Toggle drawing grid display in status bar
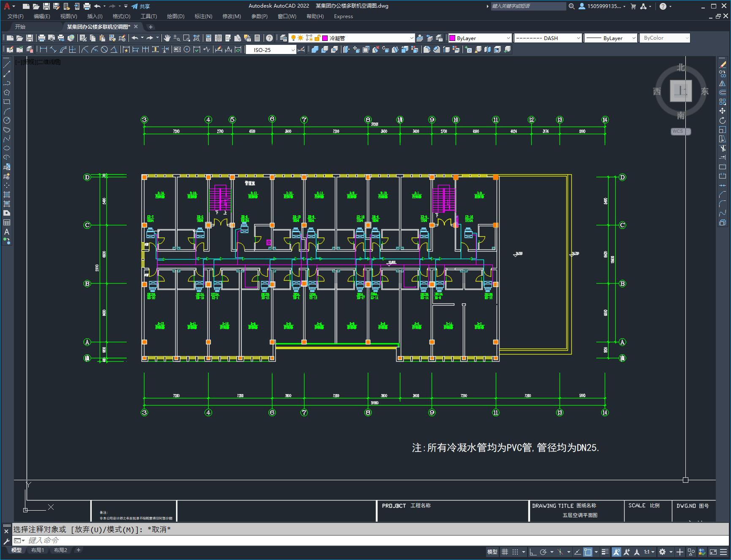 pyautogui.click(x=505, y=552)
